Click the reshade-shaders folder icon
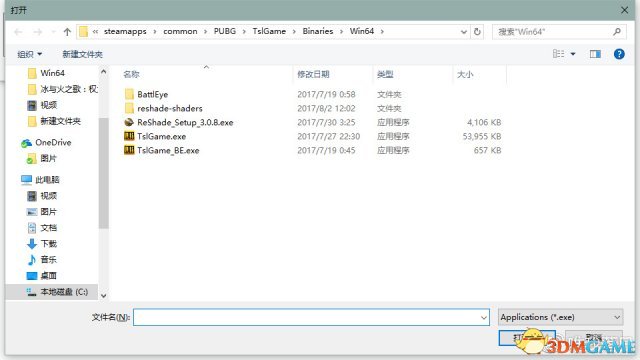Image resolution: width=640 pixels, height=360 pixels. pos(129,108)
